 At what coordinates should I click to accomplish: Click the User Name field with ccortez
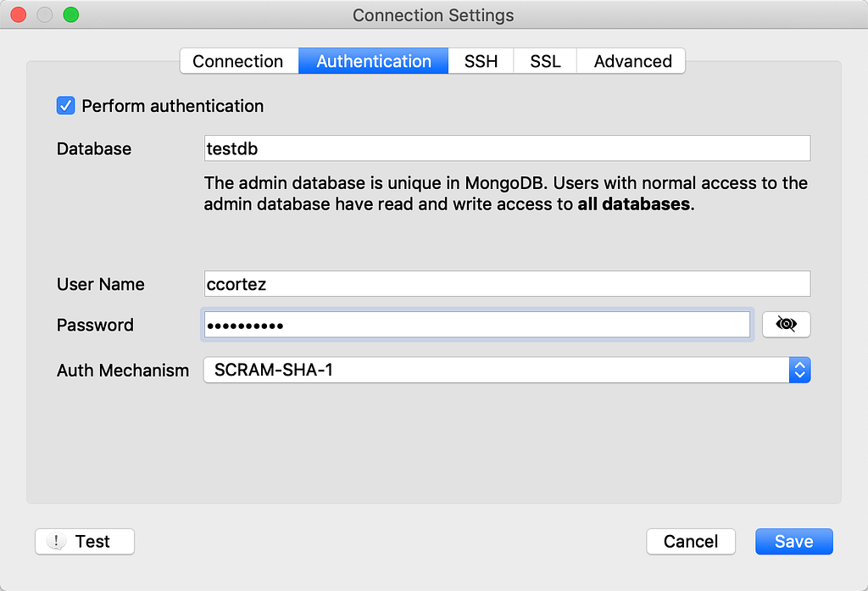click(507, 283)
